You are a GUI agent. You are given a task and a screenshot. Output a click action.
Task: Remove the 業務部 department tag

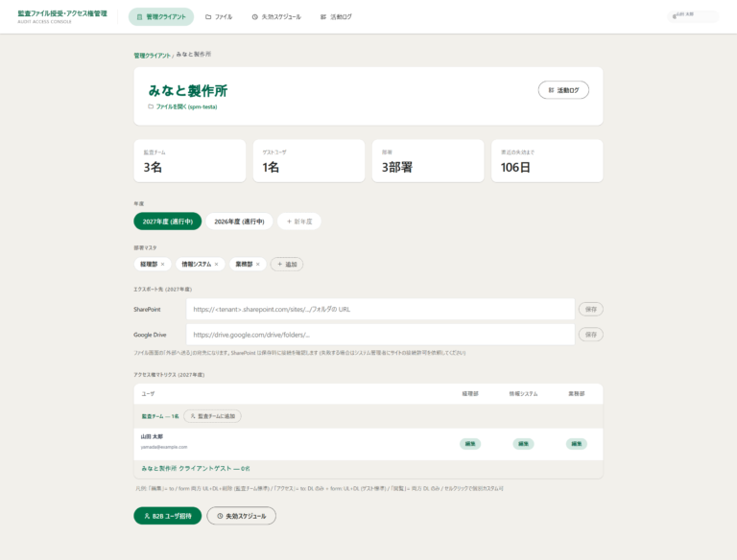tap(257, 264)
